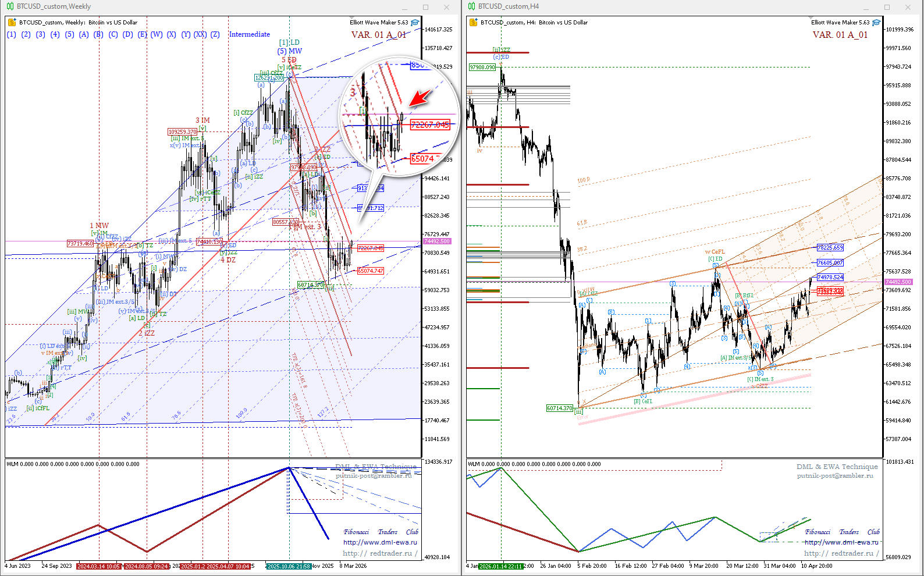This screenshot has width=924, height=576.
Task: Click the graduation cap icon in H4 chart
Action: (x=876, y=23)
